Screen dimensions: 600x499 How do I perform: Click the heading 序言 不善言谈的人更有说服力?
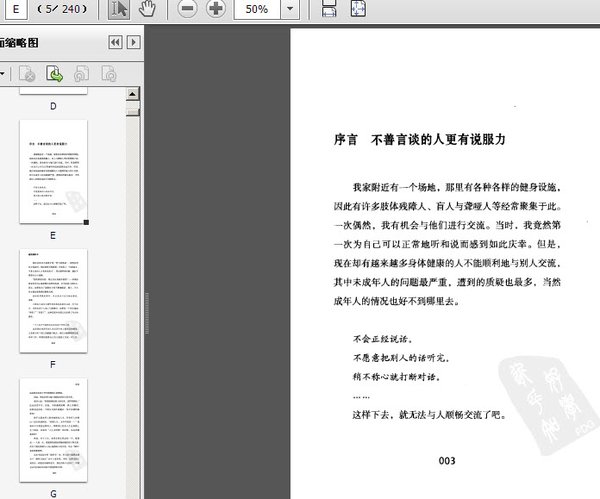pos(419,139)
